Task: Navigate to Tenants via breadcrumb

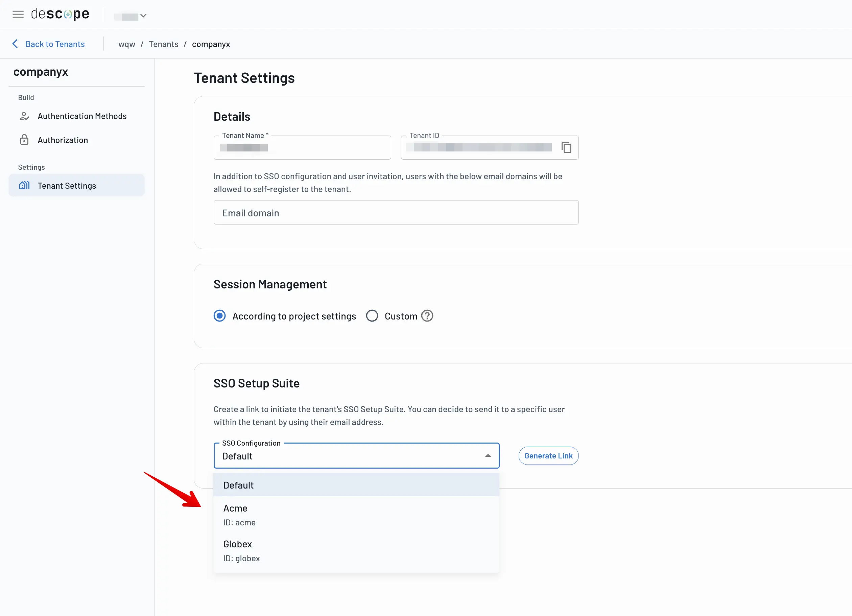Action: [163, 44]
